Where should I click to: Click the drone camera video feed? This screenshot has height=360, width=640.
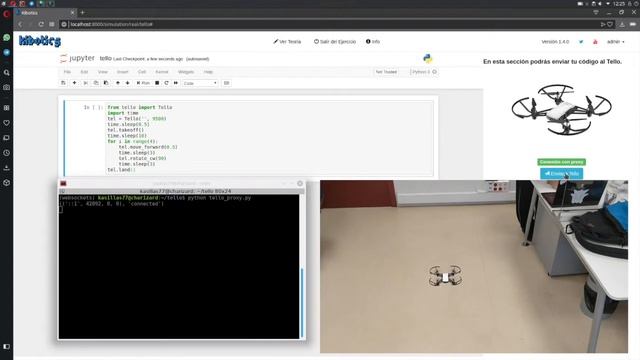pyautogui.click(x=474, y=267)
